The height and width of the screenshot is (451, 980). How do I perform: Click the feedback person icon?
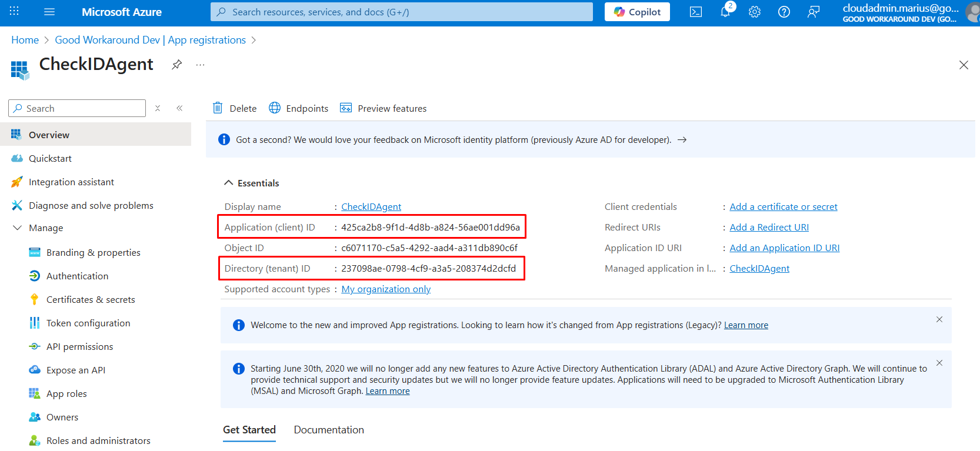pyautogui.click(x=814, y=12)
